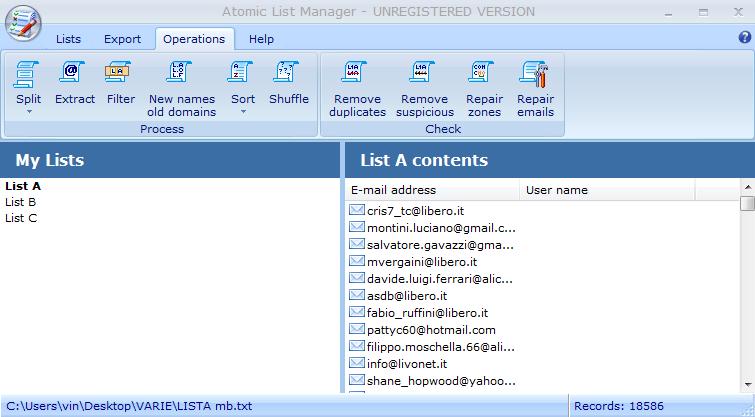Click envelope icon beside pattyc60@hotmail.com

[357, 329]
